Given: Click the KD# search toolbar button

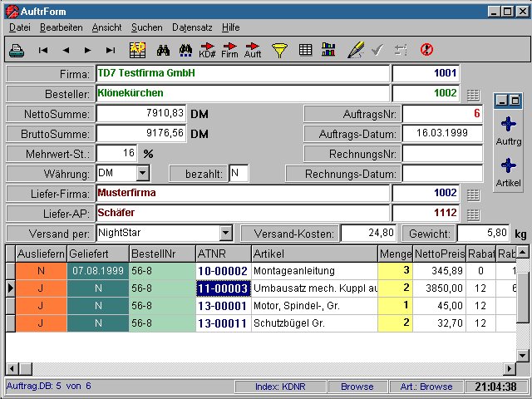Looking at the screenshot, I should 207,50.
